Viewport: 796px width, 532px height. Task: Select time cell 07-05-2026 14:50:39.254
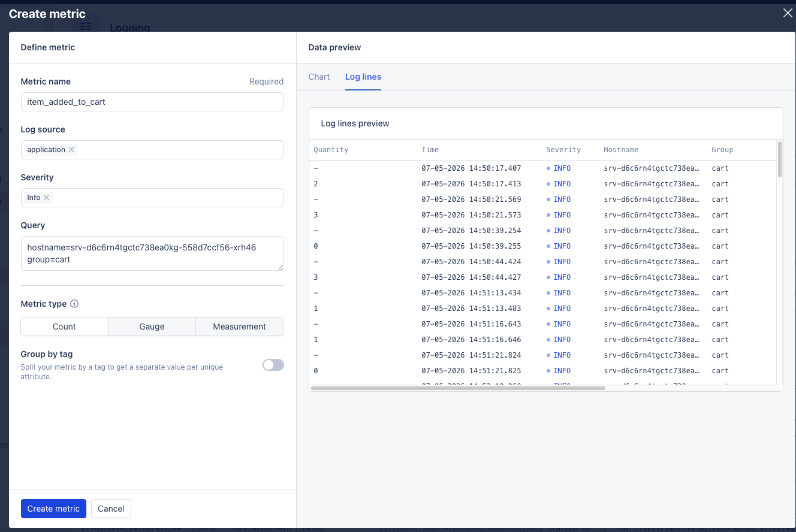[x=471, y=231]
